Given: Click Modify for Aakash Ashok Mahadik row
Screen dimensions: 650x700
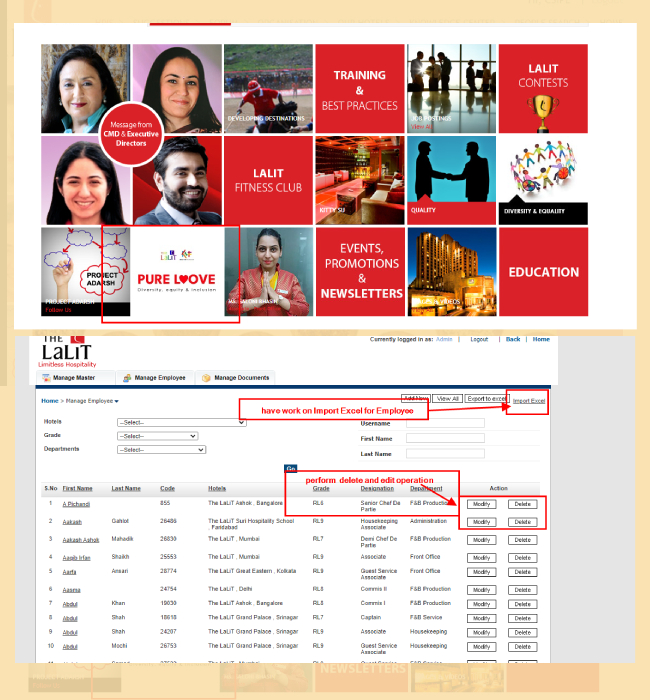Looking at the screenshot, I should (x=481, y=540).
